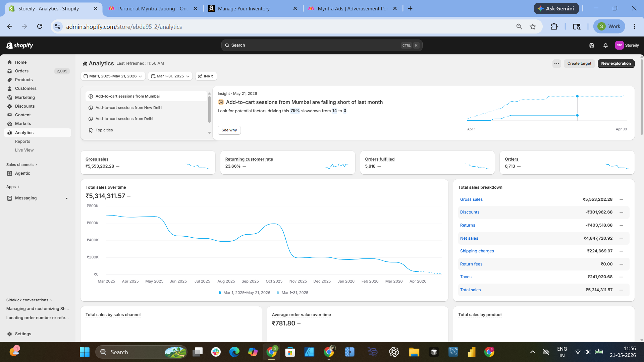Open Discounts in the sidebar
The width and height of the screenshot is (644, 362).
(x=25, y=106)
